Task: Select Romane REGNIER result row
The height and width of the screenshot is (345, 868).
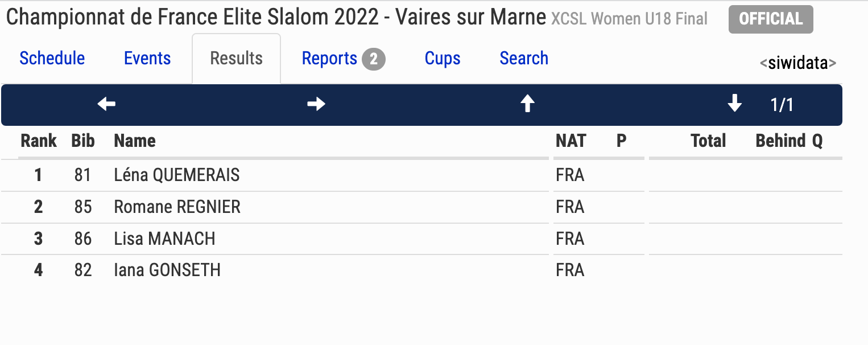Action: pyautogui.click(x=421, y=207)
